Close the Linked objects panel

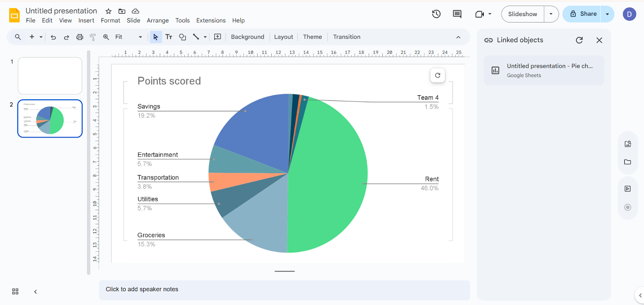pos(599,40)
